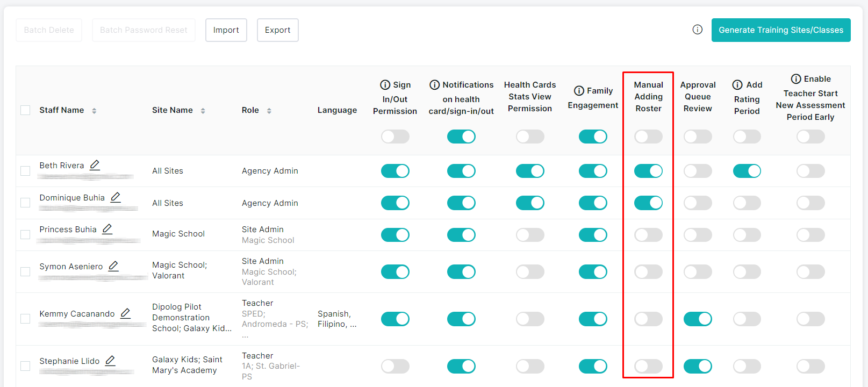Show info for Sign In/Out Permission

(385, 85)
